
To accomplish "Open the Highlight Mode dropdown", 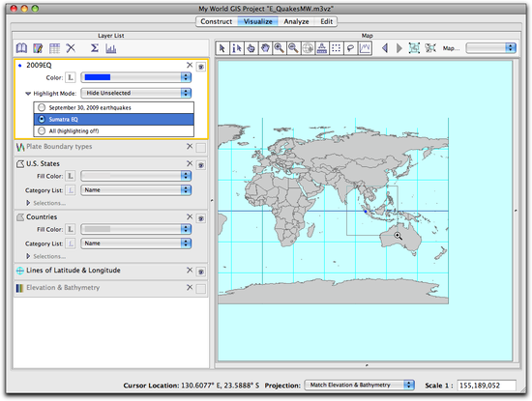I will pyautogui.click(x=136, y=93).
